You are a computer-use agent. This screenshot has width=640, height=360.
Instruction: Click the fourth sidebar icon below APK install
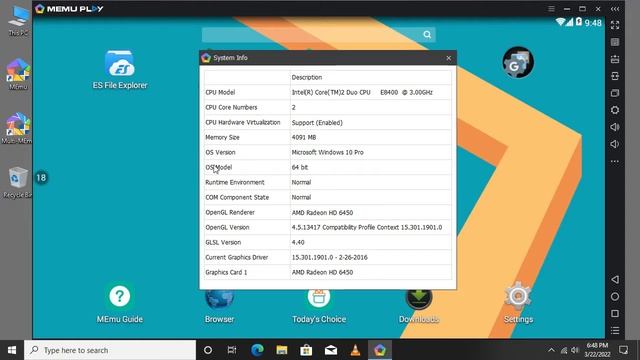point(615,76)
